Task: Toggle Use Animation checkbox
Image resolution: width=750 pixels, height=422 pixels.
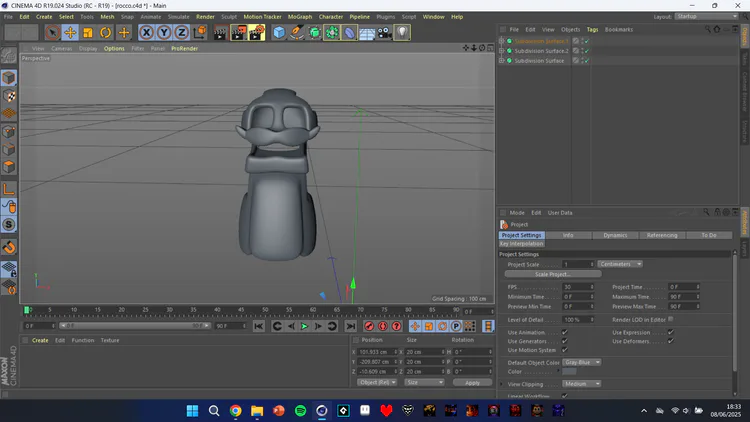Action: [565, 332]
